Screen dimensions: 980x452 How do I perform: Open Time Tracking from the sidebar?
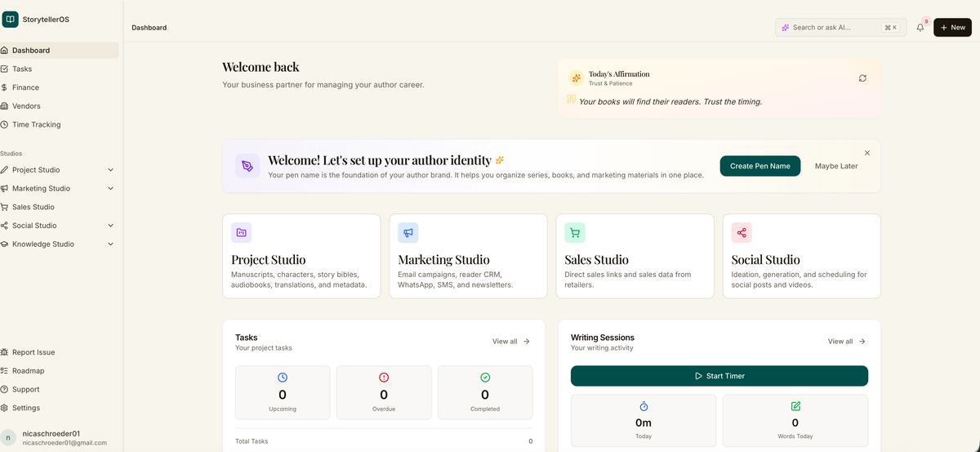coord(36,125)
